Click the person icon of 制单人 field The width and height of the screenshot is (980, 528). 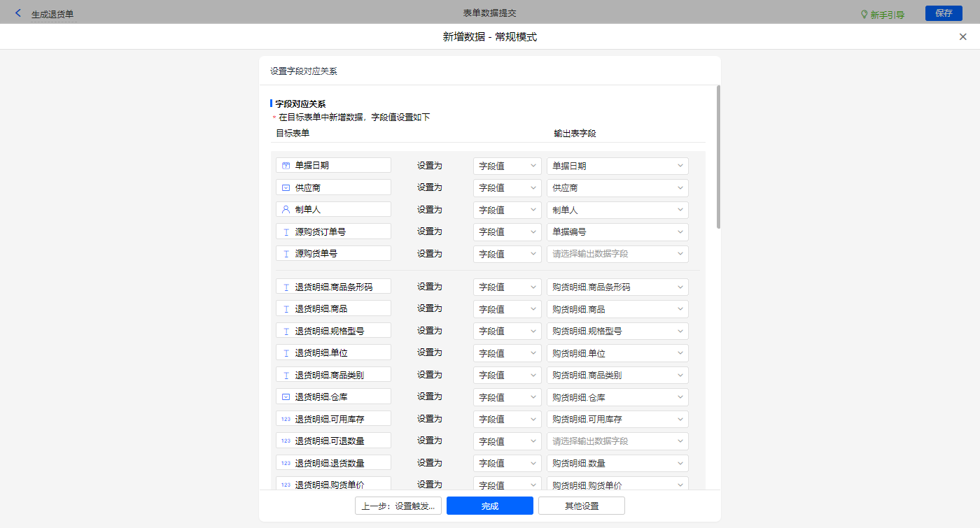coord(286,210)
